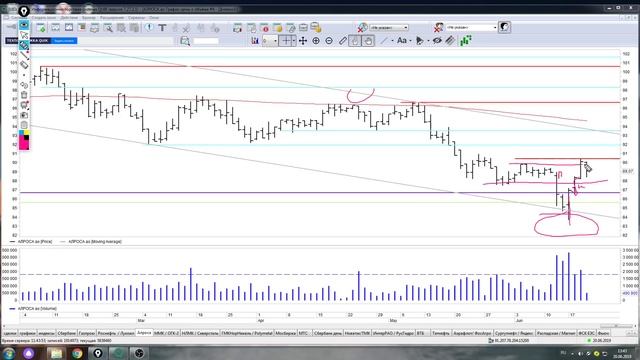Image resolution: width=640 pixels, height=360 pixels.
Task: Click the exclamation mark info icon in toolbar
Action: click(149, 27)
